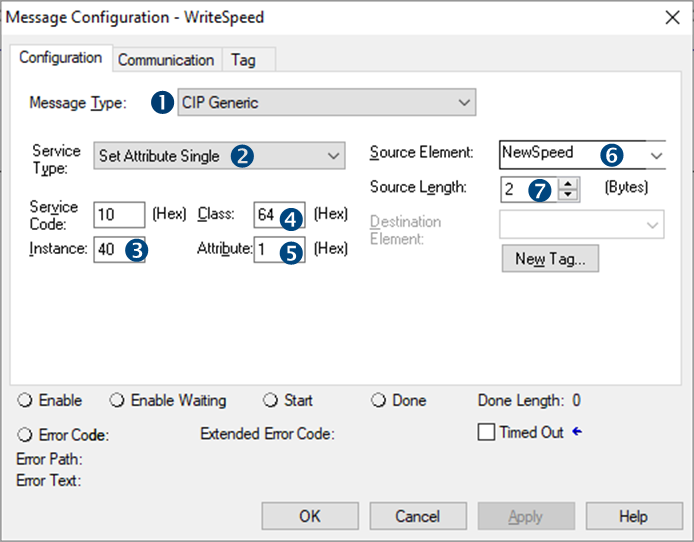Open the Source Element dropdown arrow
Viewport: 694px width, 542px height.
[656, 155]
